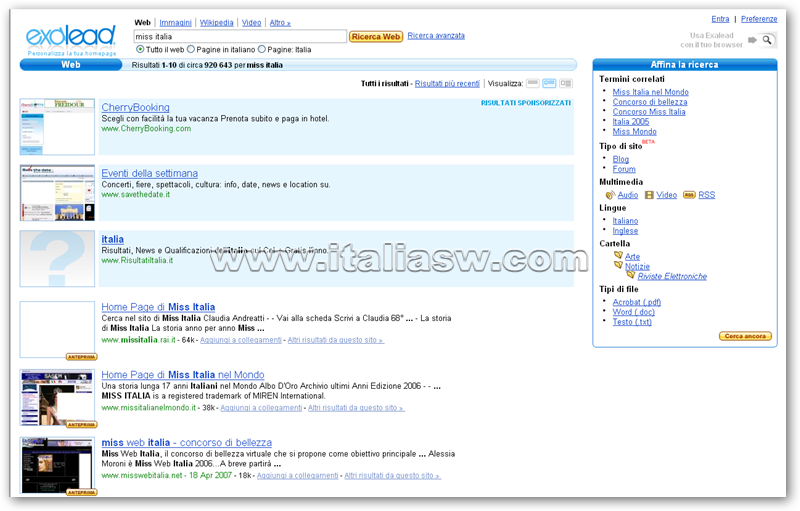Image resolution: width=800 pixels, height=511 pixels.
Task: Switch to the Video search tab
Action: pos(252,23)
